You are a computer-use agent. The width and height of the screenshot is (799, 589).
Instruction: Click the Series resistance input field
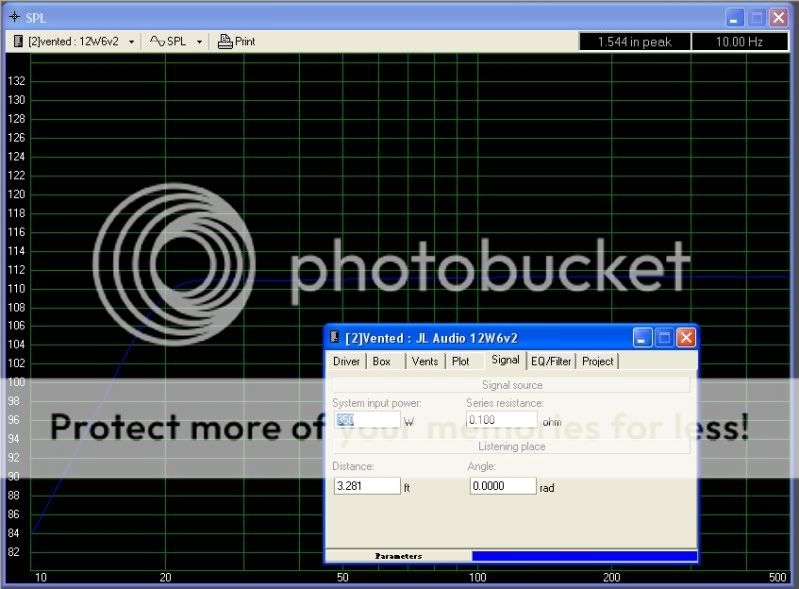pos(501,420)
